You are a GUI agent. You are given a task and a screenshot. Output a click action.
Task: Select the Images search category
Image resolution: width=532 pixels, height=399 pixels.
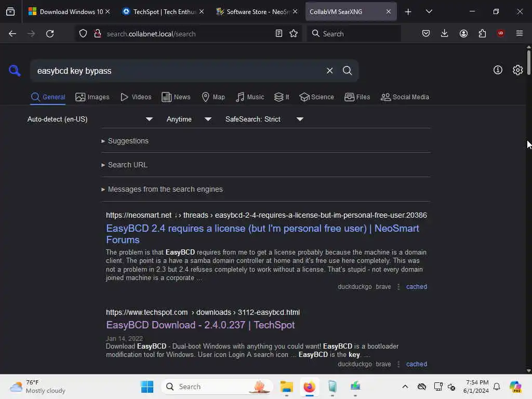point(92,97)
